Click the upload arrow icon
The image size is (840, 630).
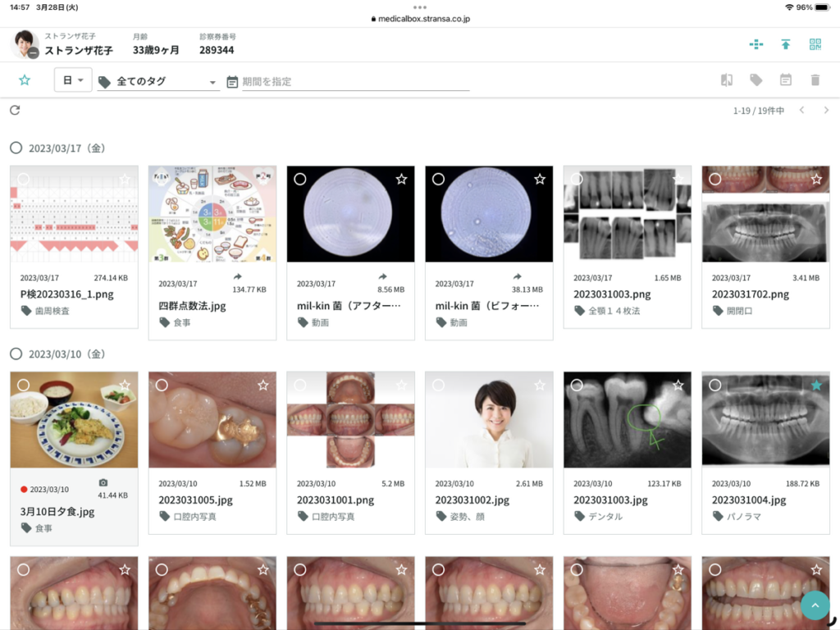click(785, 44)
